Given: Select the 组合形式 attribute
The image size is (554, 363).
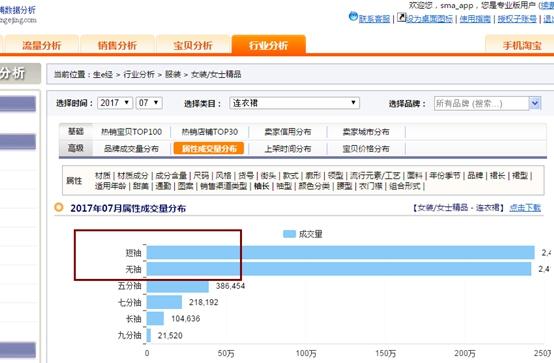Looking at the screenshot, I should pyautogui.click(x=405, y=186).
